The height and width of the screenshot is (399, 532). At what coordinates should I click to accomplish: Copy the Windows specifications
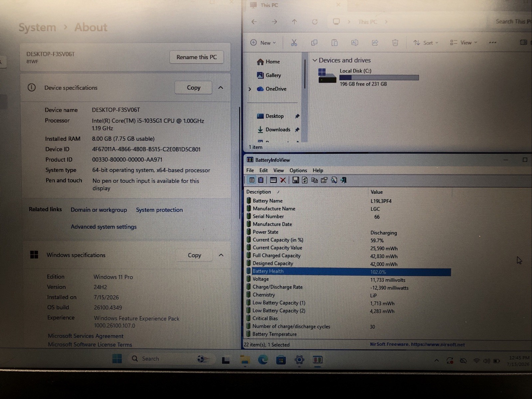point(194,255)
